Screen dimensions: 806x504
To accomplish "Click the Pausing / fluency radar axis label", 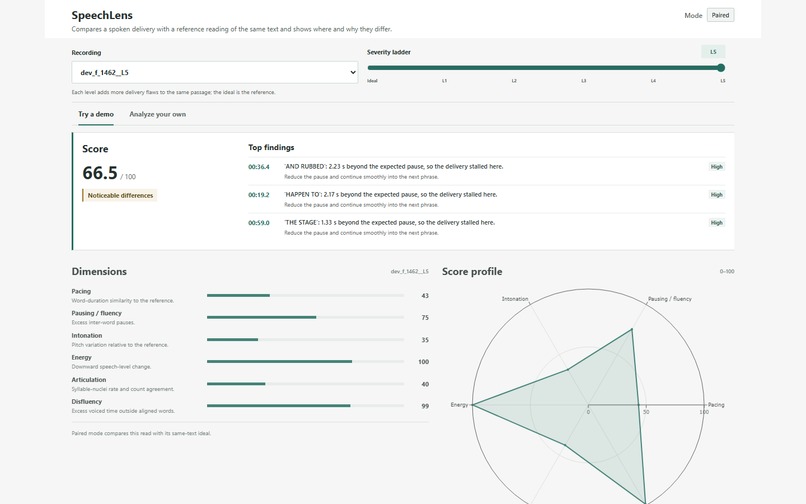I will (669, 299).
